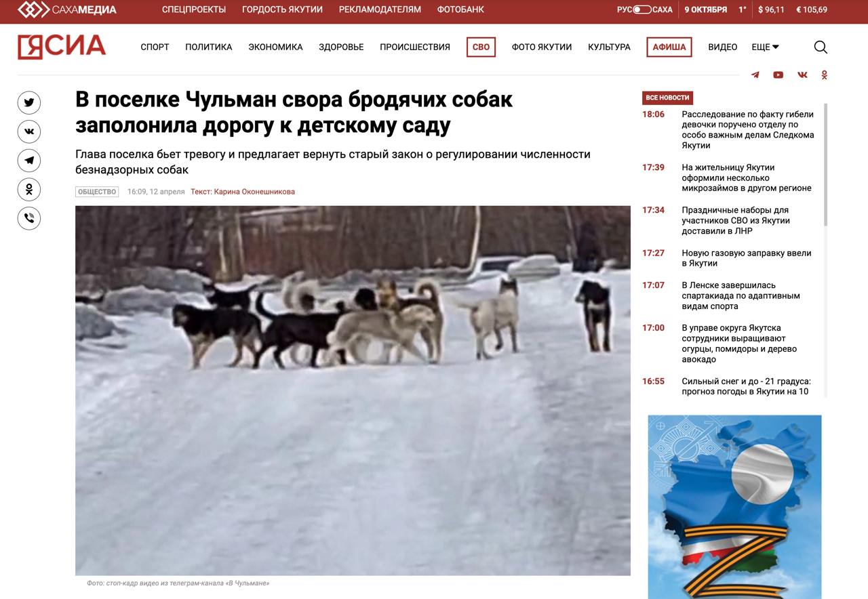Image resolution: width=868 pixels, height=599 pixels.
Task: Open the СПОРТ menu section
Action: click(x=155, y=47)
